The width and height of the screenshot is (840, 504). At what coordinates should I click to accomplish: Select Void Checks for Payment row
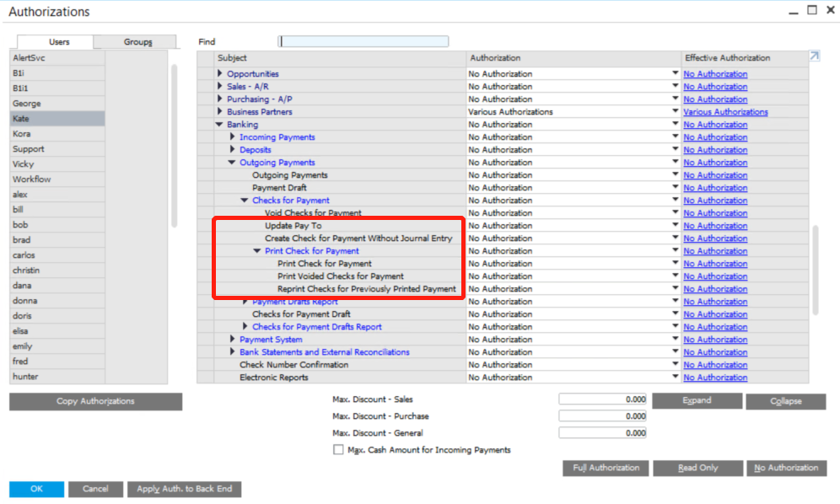(313, 213)
